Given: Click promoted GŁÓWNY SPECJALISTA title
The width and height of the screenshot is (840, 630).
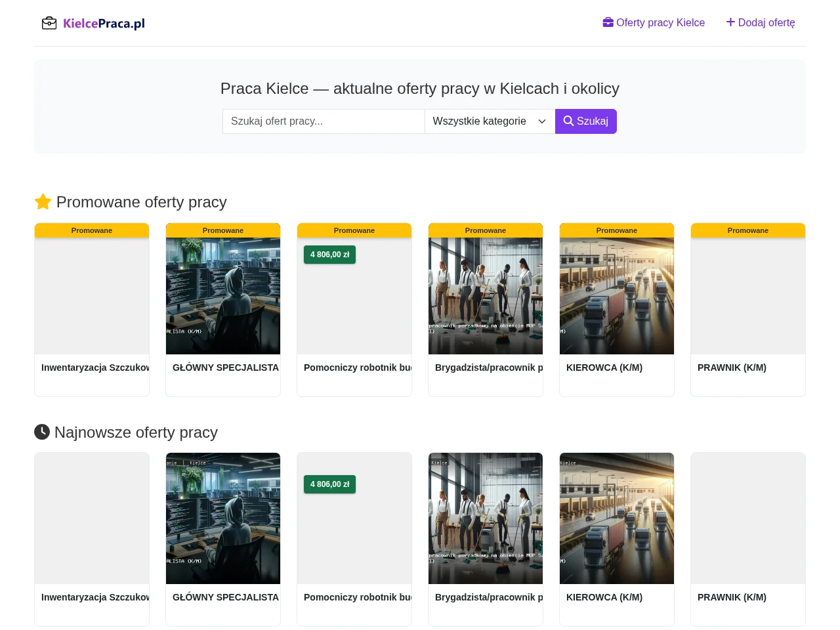Looking at the screenshot, I should click(226, 367).
